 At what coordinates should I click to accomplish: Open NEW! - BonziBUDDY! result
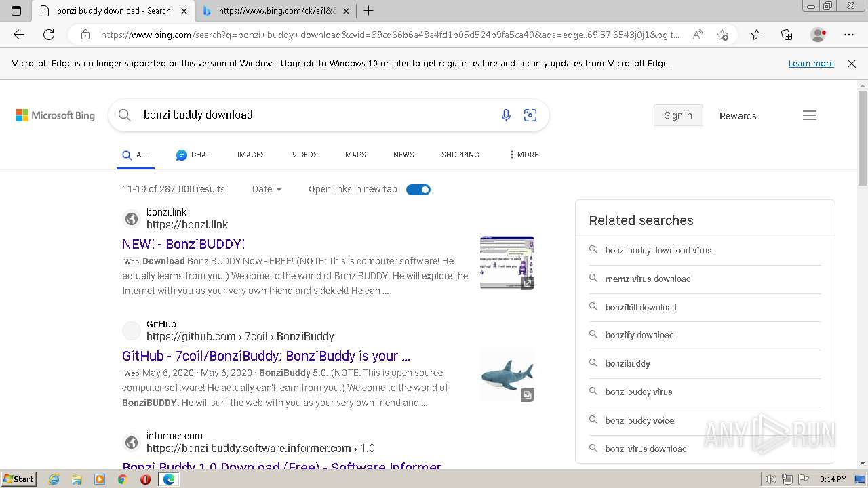[183, 244]
